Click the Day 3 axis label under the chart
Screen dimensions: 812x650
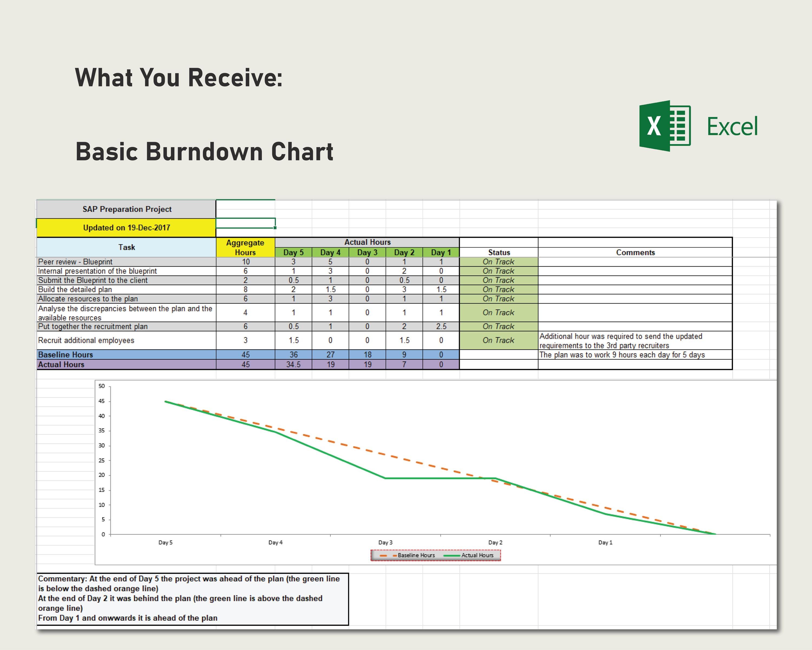tap(385, 542)
